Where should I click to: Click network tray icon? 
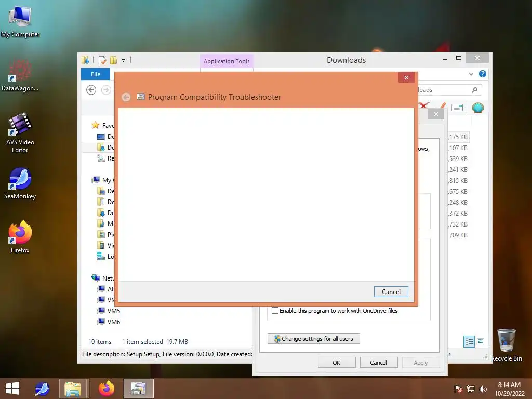(x=471, y=389)
